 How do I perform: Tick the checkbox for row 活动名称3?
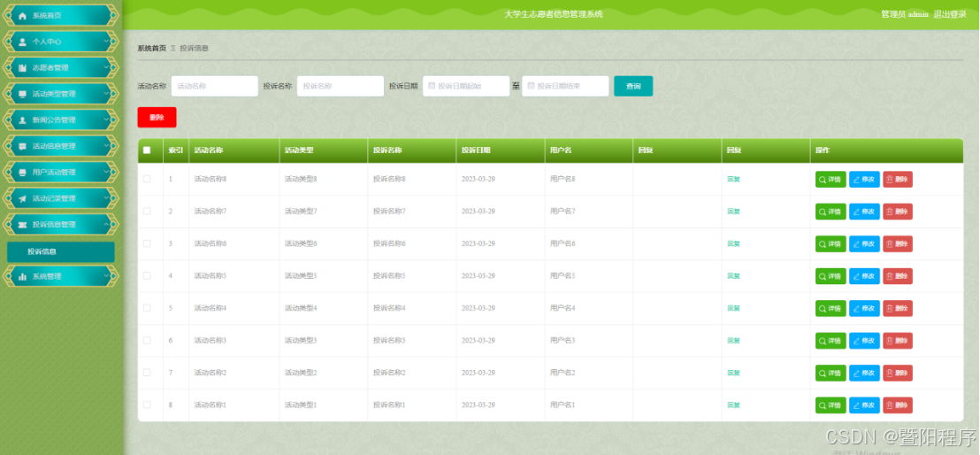point(147,341)
